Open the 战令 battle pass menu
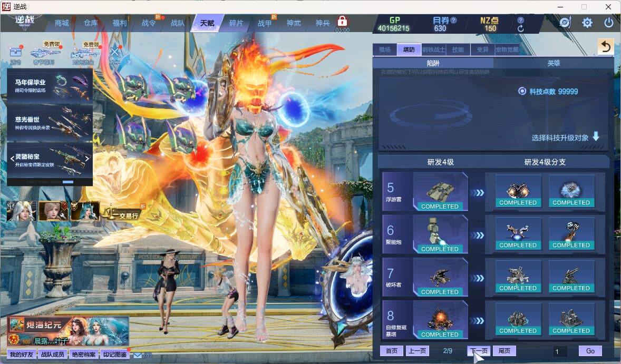This screenshot has width=621, height=364. 149,23
